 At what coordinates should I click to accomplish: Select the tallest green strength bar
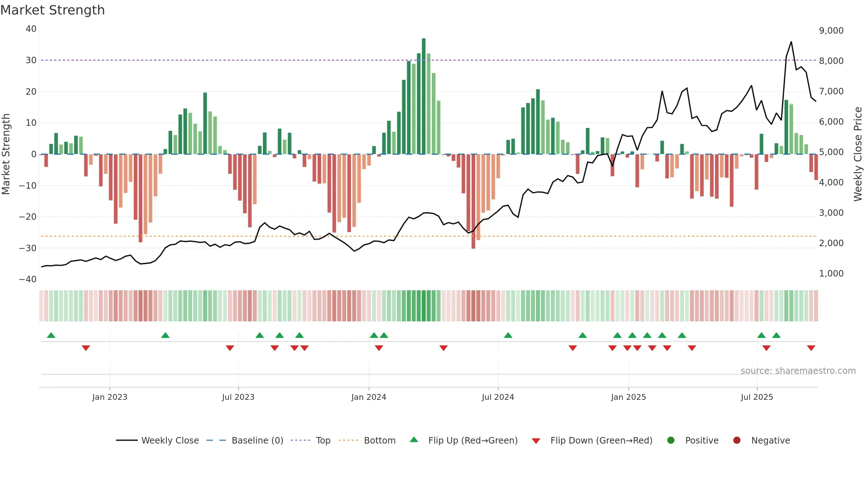click(x=424, y=96)
